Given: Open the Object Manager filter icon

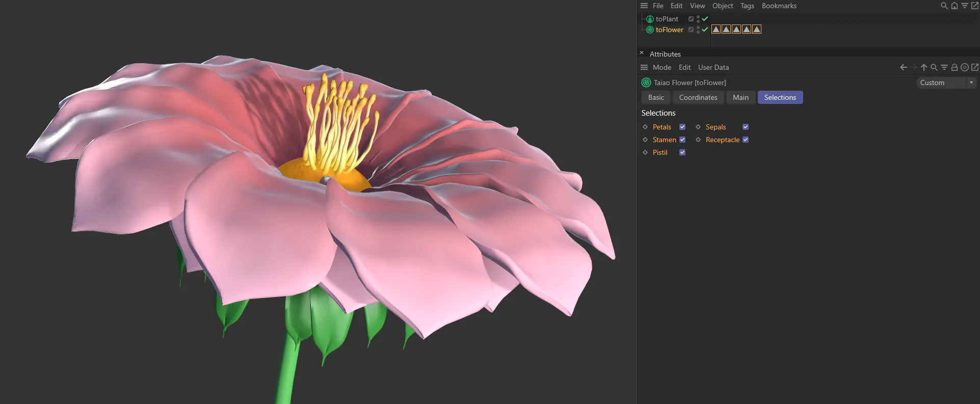Looking at the screenshot, I should pyautogui.click(x=965, y=6).
